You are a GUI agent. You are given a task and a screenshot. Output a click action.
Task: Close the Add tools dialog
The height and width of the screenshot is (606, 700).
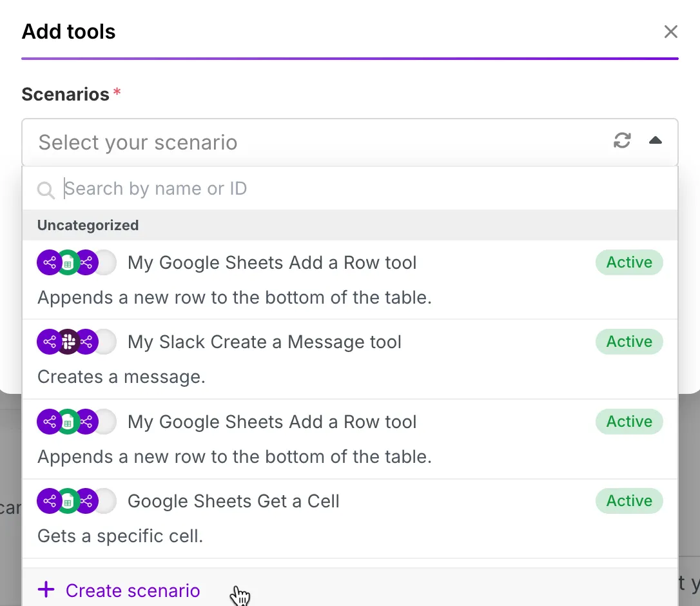[670, 32]
